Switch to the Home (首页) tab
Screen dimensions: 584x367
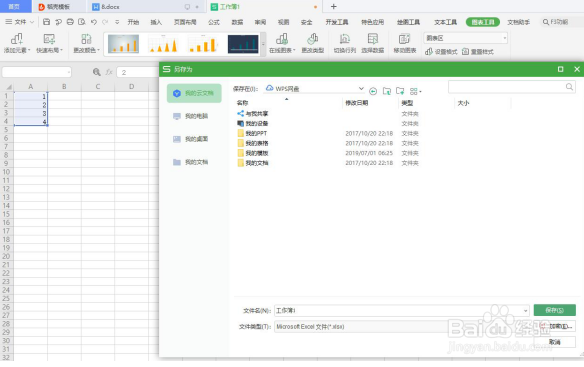[x=14, y=7]
